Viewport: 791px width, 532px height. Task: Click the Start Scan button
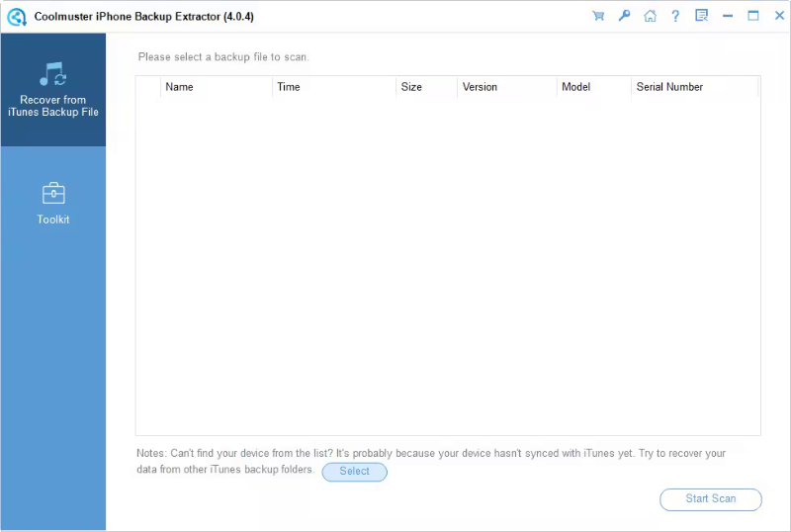point(710,499)
